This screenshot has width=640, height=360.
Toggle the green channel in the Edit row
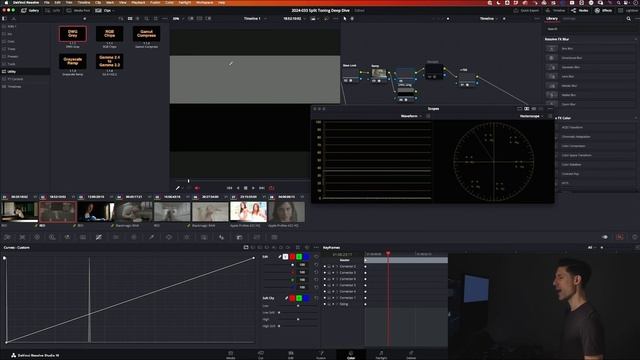click(299, 257)
